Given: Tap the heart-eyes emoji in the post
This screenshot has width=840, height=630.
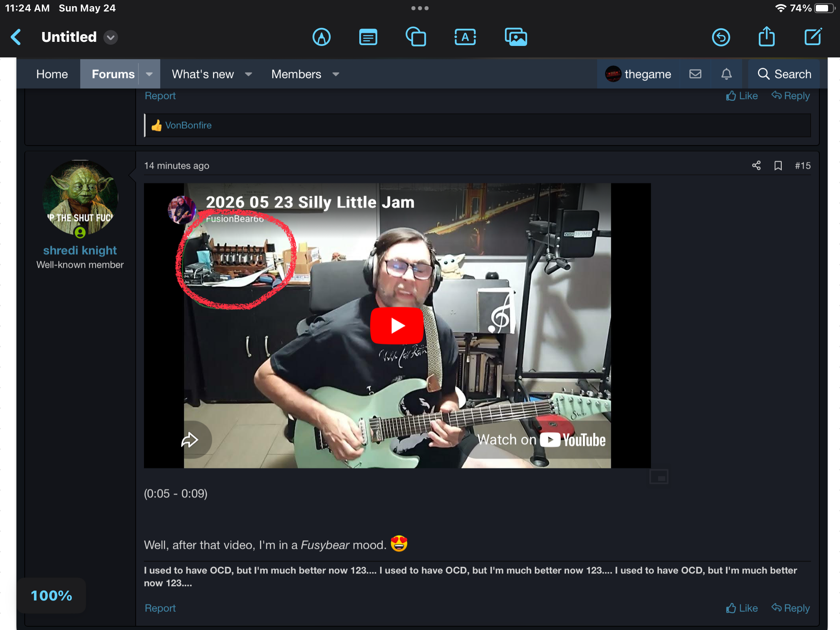Looking at the screenshot, I should pos(399,544).
